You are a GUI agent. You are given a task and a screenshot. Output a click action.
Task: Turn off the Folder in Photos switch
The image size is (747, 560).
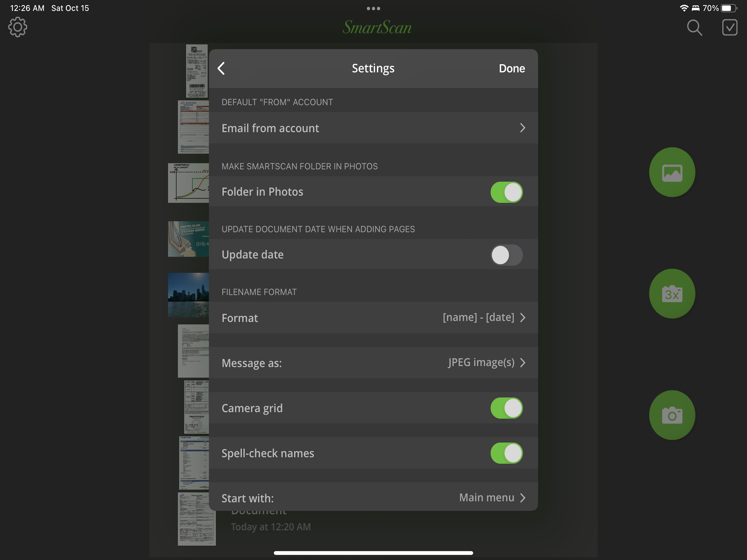click(x=506, y=192)
